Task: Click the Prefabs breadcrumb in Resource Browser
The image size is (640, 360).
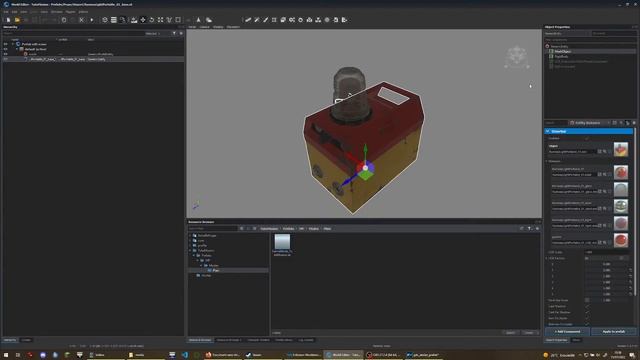Action: pos(289,229)
